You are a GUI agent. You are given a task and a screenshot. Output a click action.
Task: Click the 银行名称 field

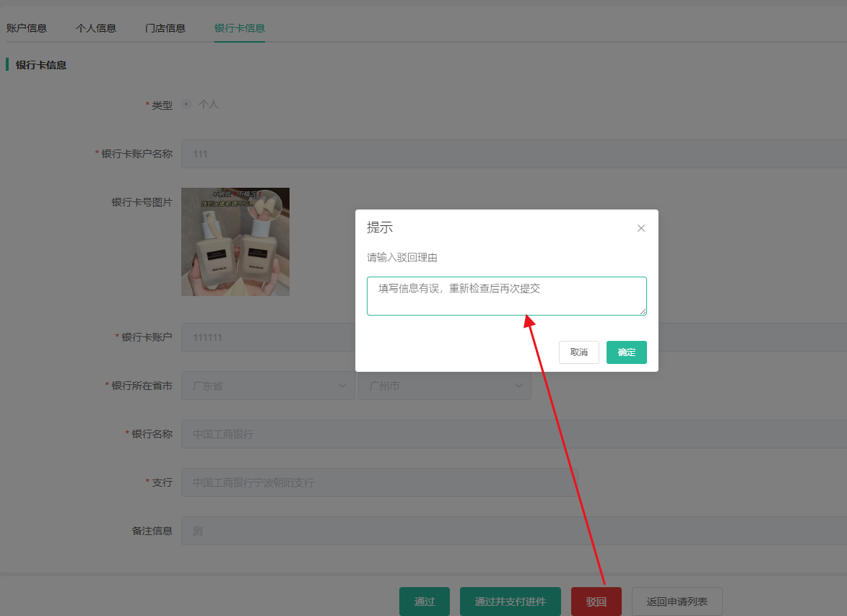point(505,434)
